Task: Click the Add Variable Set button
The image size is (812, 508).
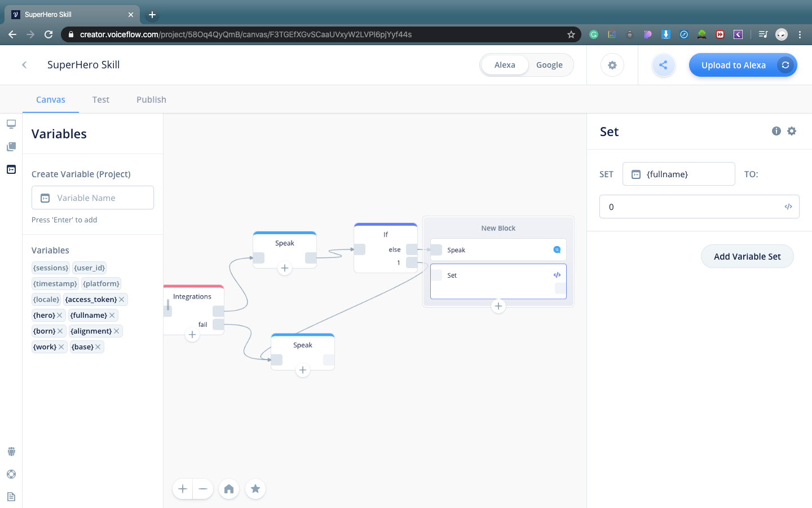Action: click(747, 256)
